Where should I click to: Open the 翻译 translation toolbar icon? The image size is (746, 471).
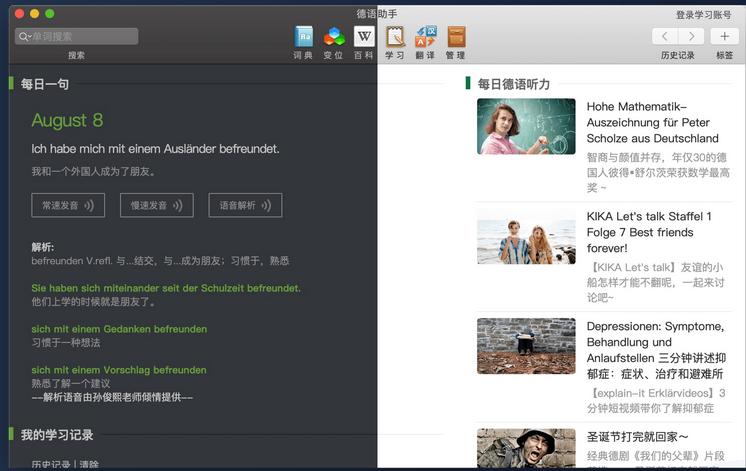click(x=425, y=37)
